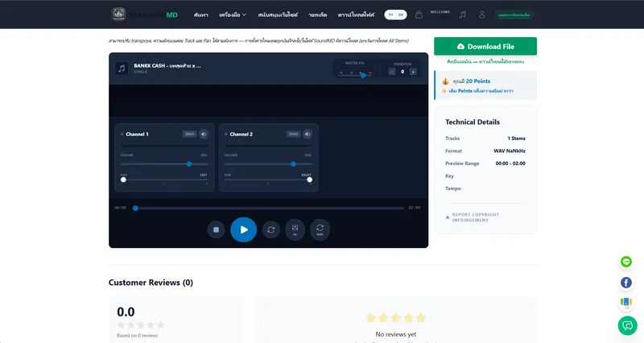Click the track's music note thumbnail
Viewport: 644px width, 343px height.
point(122,68)
